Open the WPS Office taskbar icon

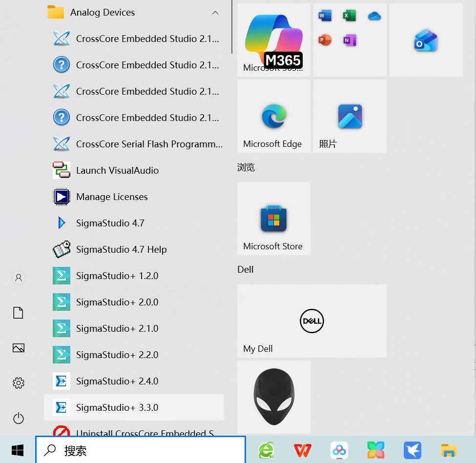click(x=303, y=450)
